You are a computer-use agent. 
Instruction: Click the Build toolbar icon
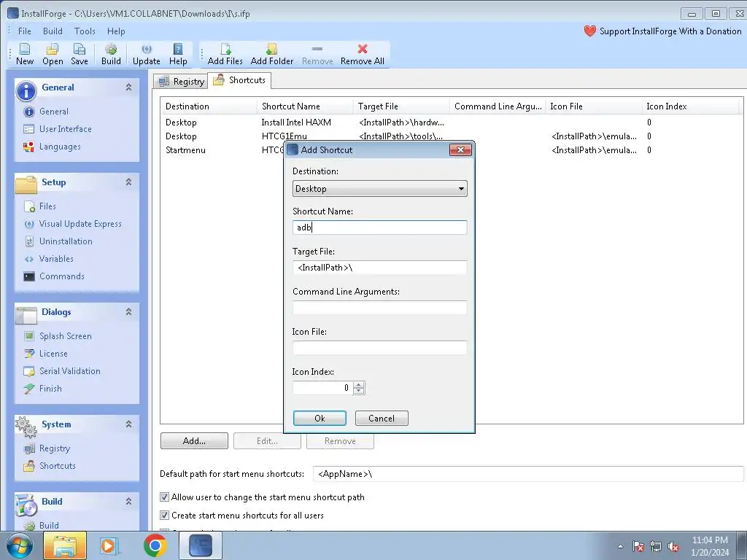coord(111,54)
